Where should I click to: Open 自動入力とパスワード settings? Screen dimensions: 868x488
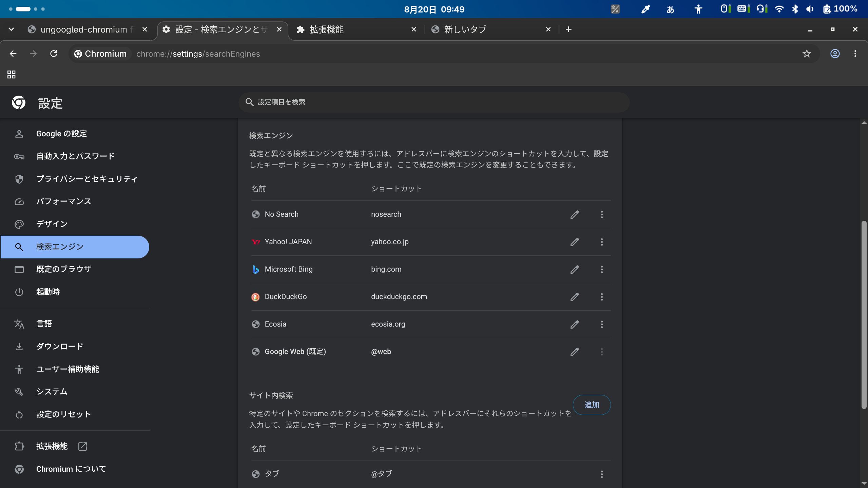click(75, 156)
